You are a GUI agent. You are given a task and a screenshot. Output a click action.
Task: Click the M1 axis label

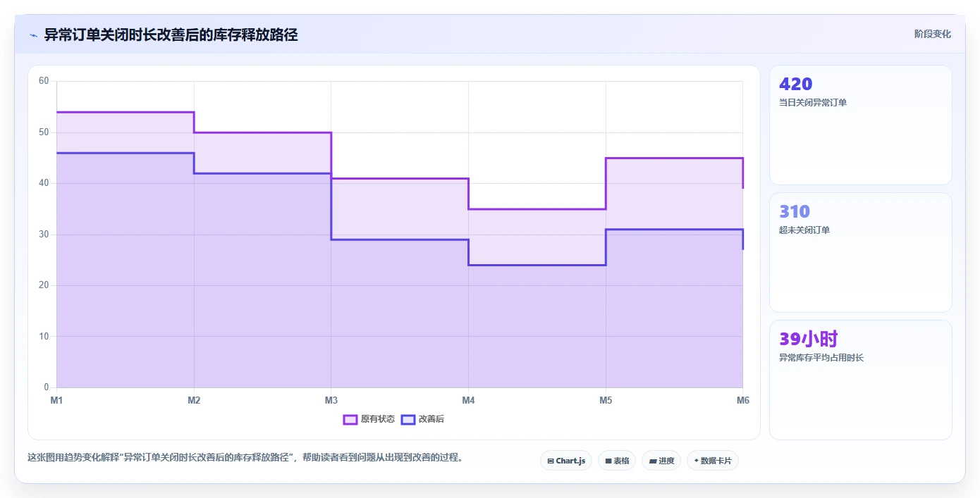click(56, 400)
